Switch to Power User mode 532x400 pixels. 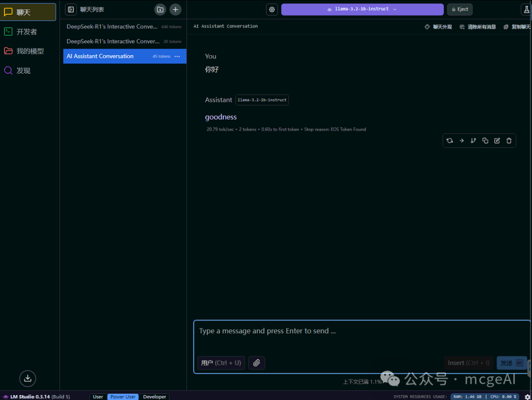(123, 397)
